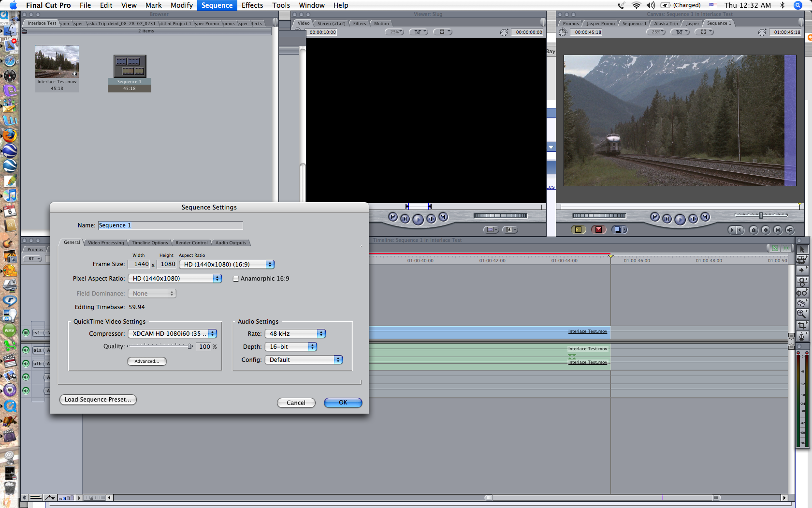Image resolution: width=812 pixels, height=508 pixels.
Task: Open the audio Config Default dropdown
Action: coord(304,360)
